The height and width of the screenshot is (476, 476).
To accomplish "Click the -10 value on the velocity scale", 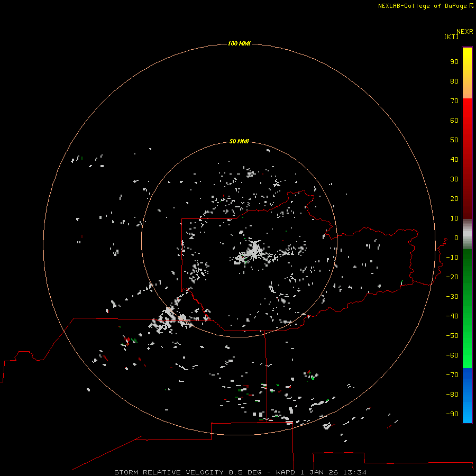I will 452,258.
